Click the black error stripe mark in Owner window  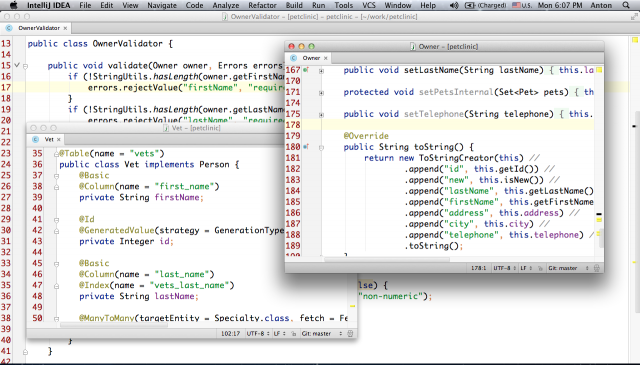click(599, 214)
